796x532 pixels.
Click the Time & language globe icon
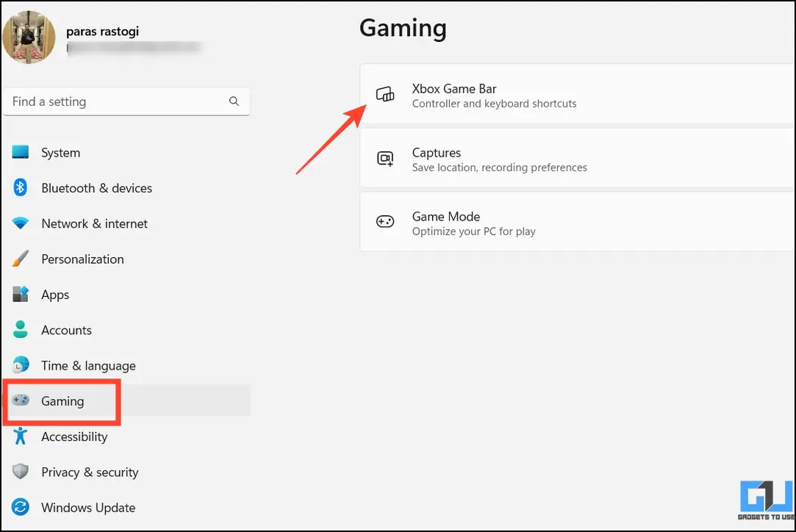pyautogui.click(x=21, y=365)
